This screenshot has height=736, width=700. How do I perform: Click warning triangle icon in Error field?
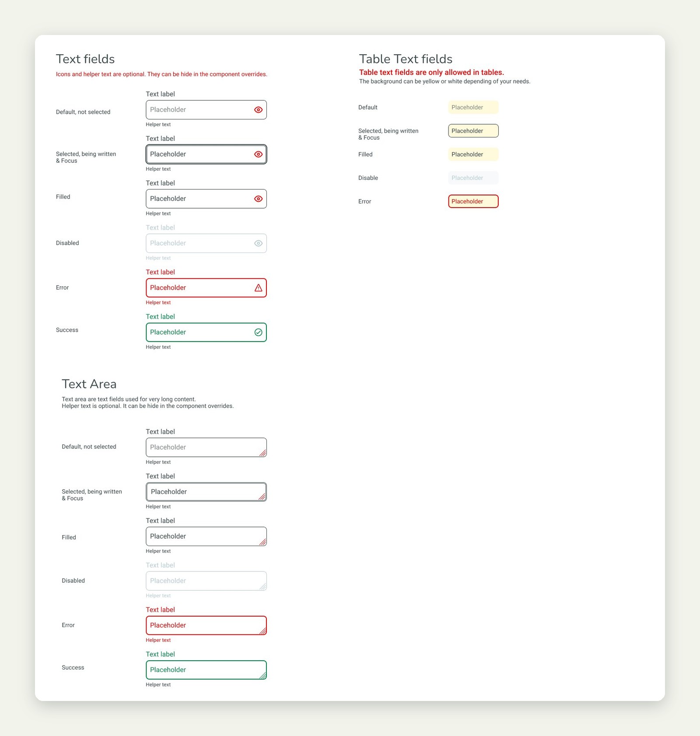[259, 288]
